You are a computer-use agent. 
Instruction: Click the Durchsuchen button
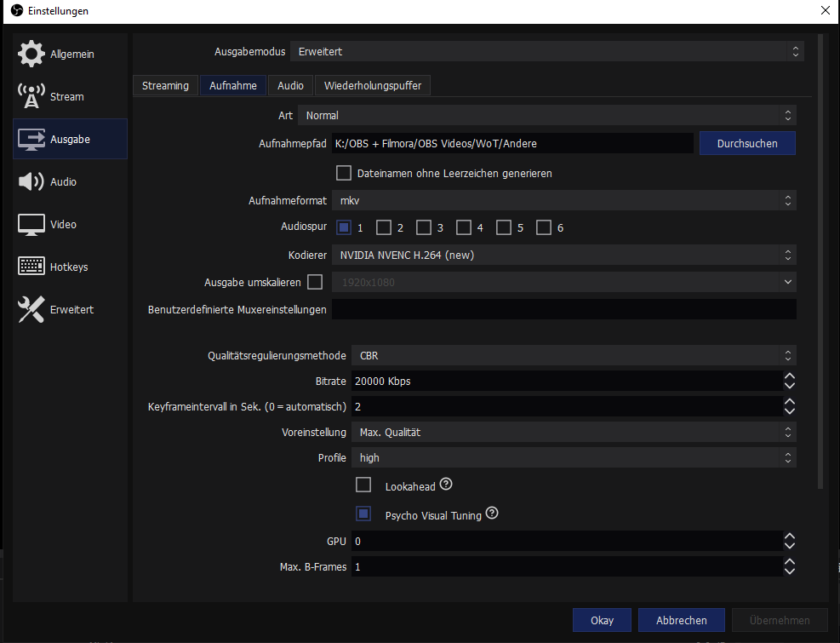pos(747,143)
